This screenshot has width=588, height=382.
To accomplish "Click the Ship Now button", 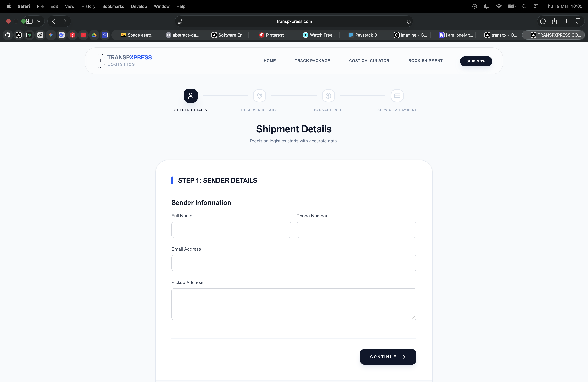I will pyautogui.click(x=476, y=61).
